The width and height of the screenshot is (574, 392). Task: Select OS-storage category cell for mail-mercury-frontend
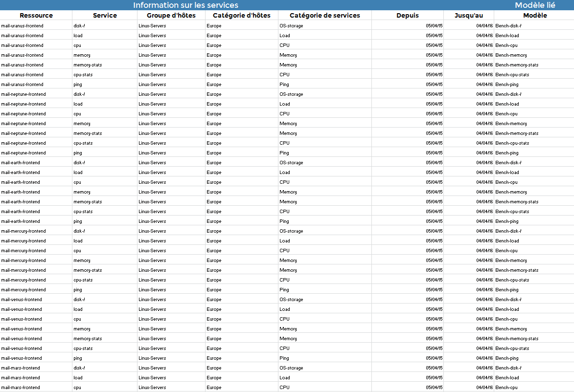[x=291, y=231]
